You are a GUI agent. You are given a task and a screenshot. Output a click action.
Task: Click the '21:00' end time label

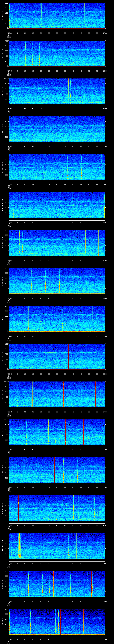[105, 184]
